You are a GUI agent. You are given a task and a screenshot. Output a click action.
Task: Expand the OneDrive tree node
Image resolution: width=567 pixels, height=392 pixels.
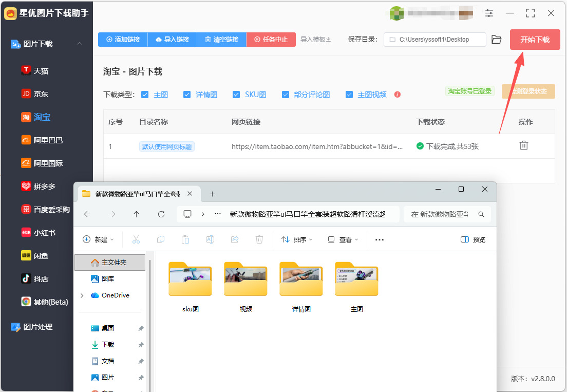pyautogui.click(x=82, y=295)
